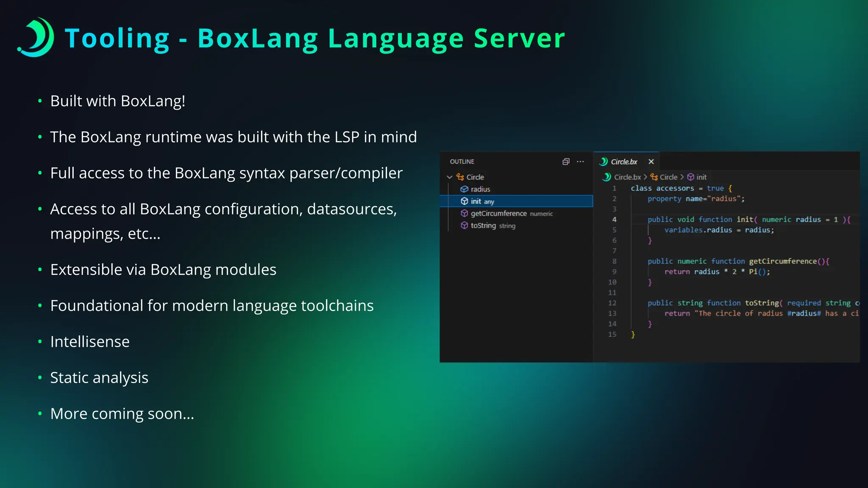Click the 'variables.radius = radius;' line
This screenshot has width=868, height=488.
pos(719,230)
